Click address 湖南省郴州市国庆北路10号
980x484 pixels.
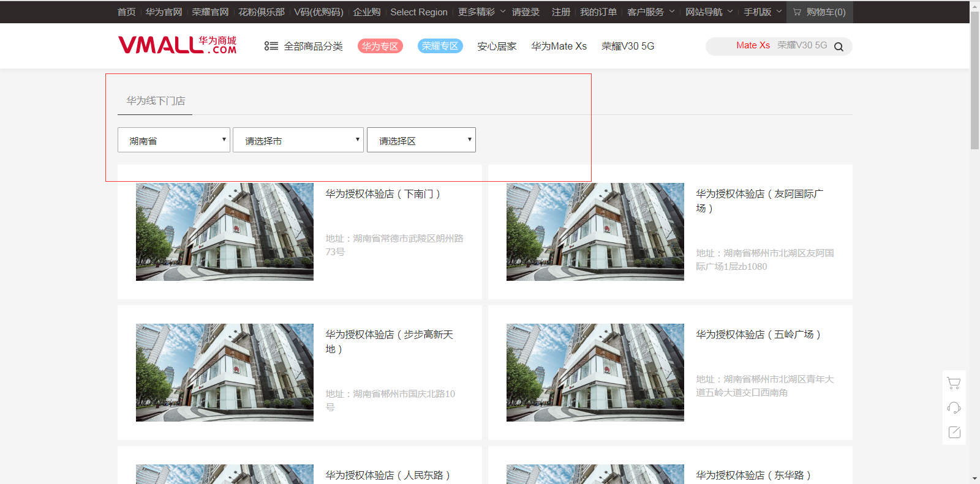[x=390, y=400]
